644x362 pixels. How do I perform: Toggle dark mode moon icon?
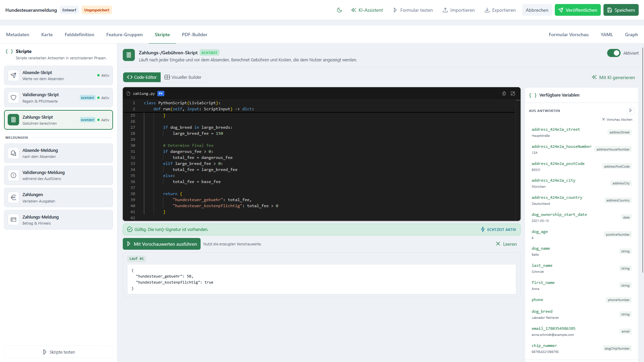pos(339,10)
